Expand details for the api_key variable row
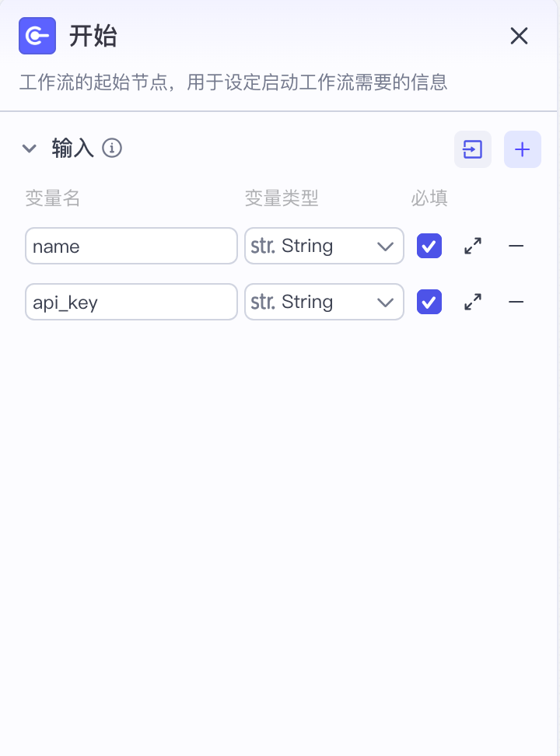The image size is (560, 756). [x=473, y=302]
